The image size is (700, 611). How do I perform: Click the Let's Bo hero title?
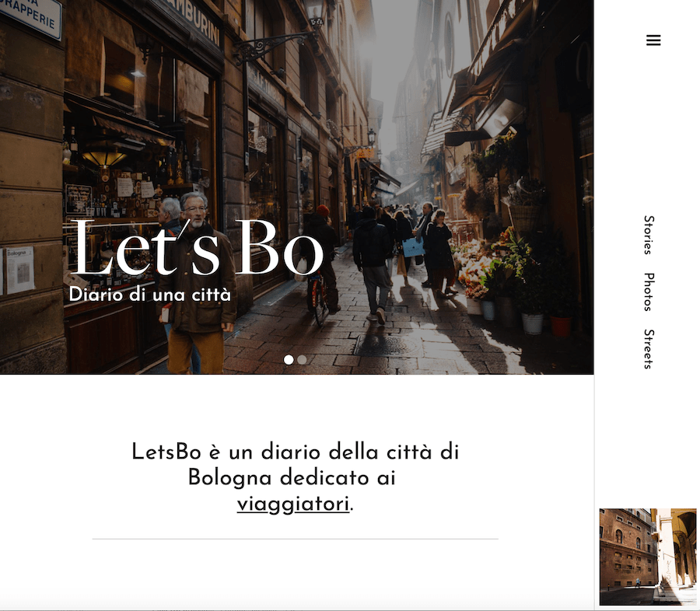(197, 248)
